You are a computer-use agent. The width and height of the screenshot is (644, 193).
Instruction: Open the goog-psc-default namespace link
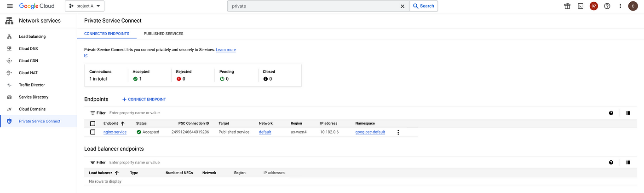[370, 132]
